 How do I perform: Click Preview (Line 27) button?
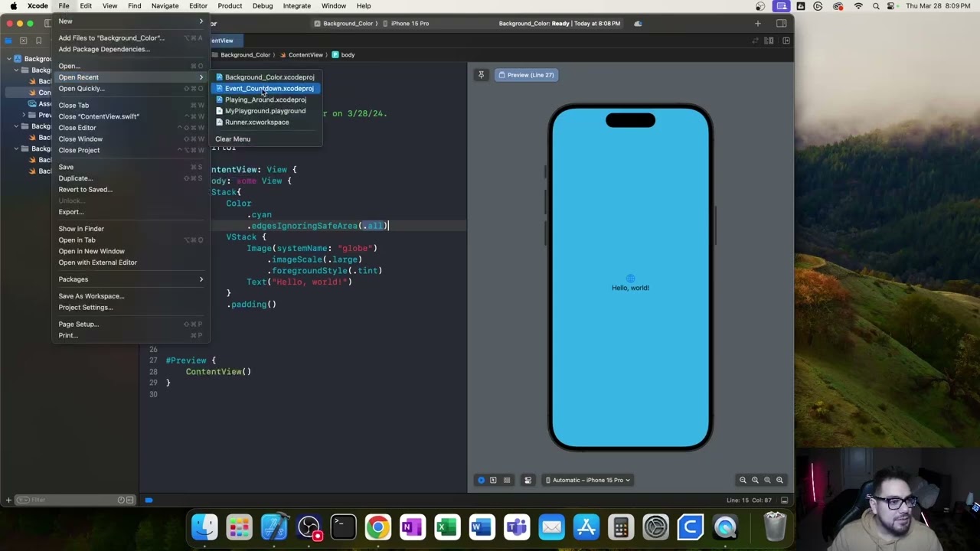pos(526,75)
